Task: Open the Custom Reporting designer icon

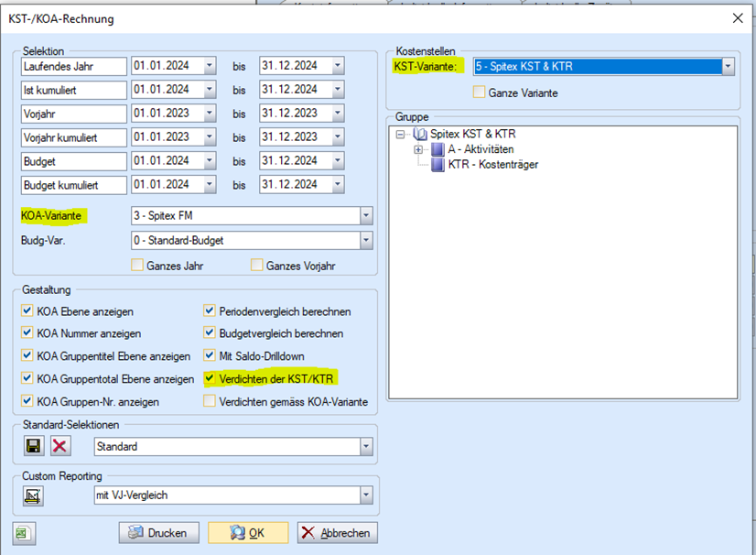Action: (x=34, y=495)
